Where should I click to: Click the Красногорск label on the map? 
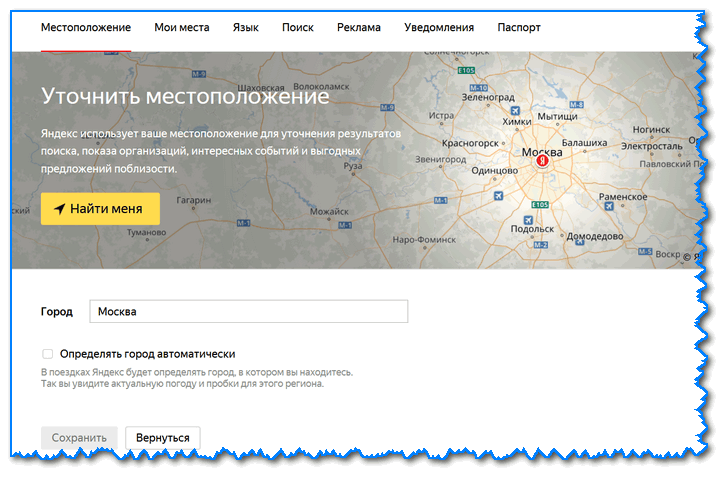(x=470, y=143)
